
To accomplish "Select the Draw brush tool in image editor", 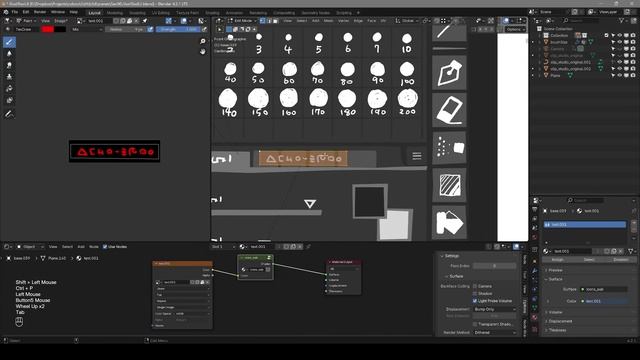I will point(9,42).
